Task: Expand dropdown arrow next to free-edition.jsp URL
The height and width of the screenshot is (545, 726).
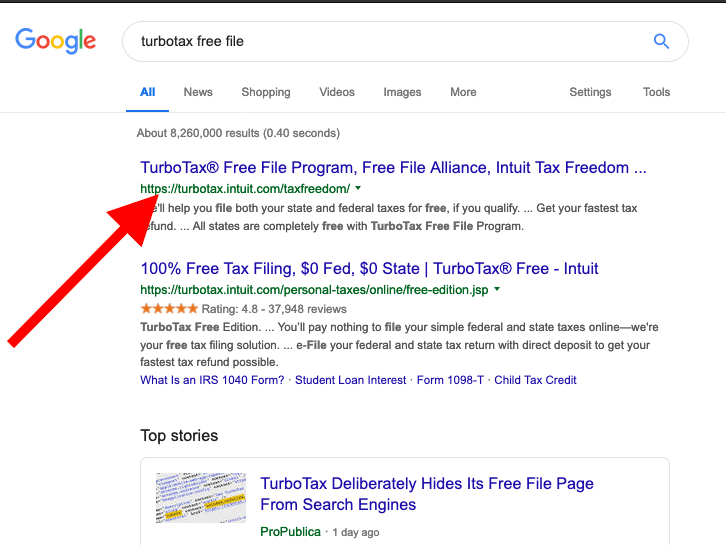Action: 497,289
